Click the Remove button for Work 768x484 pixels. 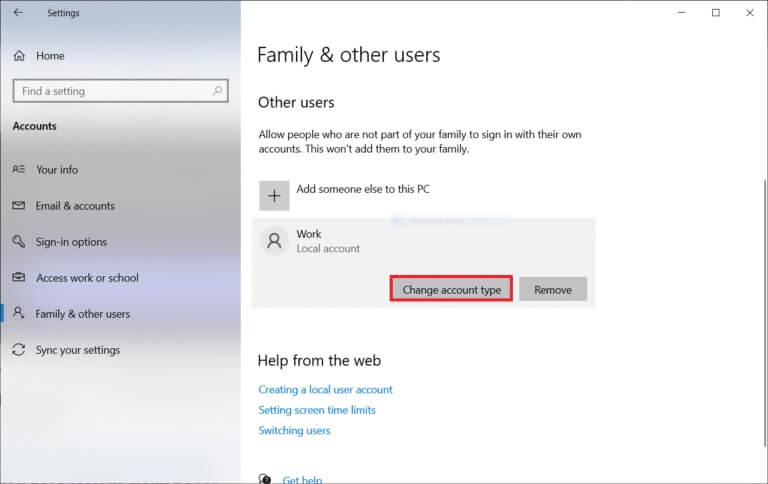(x=552, y=289)
